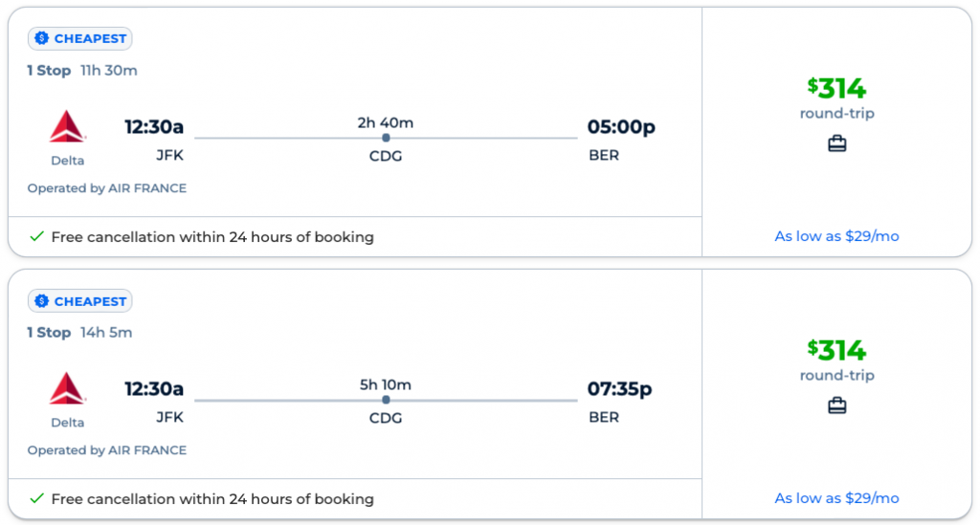Click the baggage icon for the 05:00p arrival flight
980x525 pixels.
tap(836, 144)
